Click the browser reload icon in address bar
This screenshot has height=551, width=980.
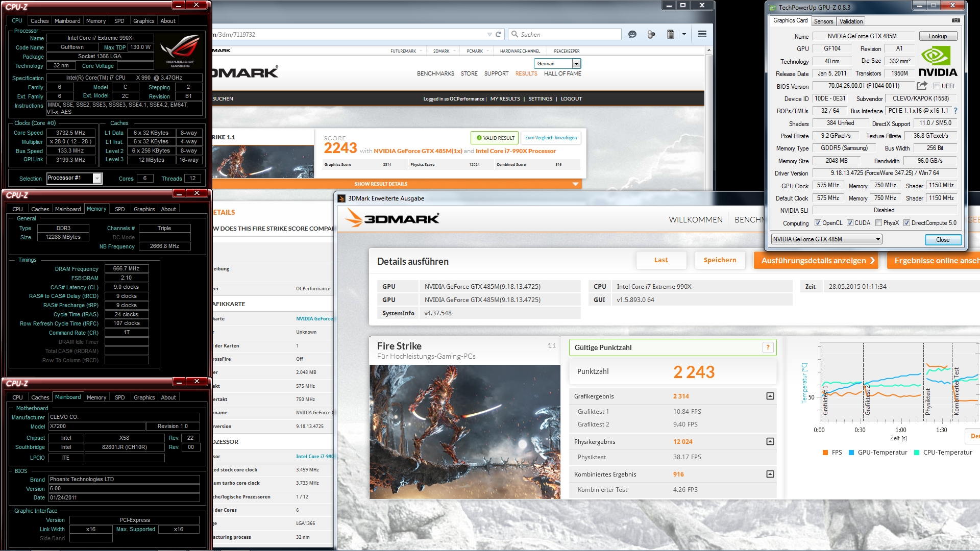(x=499, y=34)
